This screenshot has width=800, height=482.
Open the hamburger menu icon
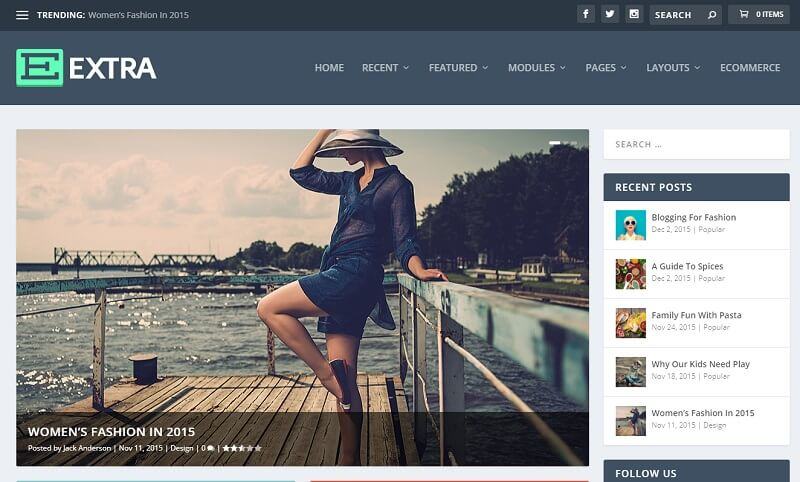[x=22, y=15]
